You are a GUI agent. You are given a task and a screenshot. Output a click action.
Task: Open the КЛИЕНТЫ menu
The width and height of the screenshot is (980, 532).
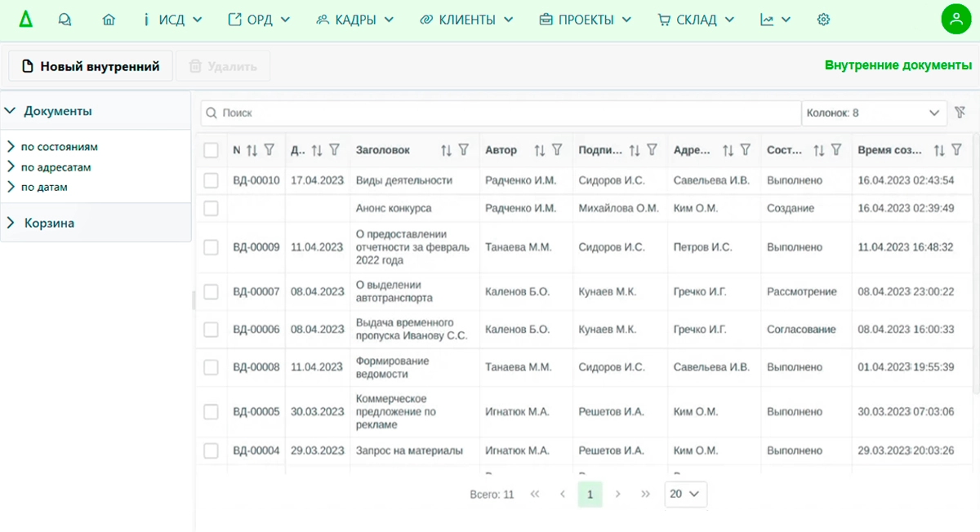point(466,20)
